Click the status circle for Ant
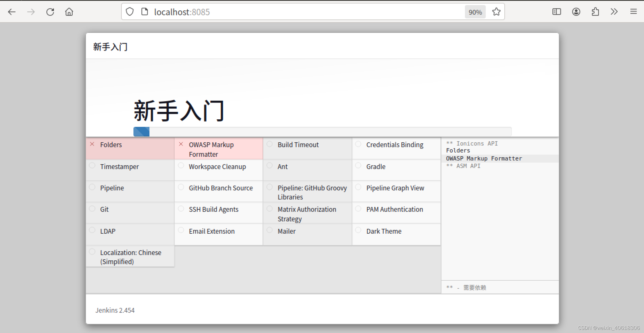644x333 pixels. 270,166
